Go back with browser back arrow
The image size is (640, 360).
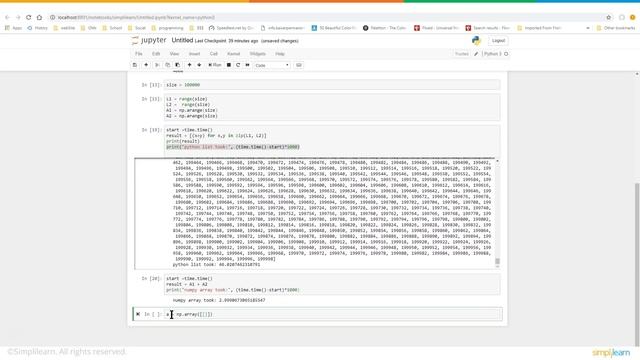point(7,18)
